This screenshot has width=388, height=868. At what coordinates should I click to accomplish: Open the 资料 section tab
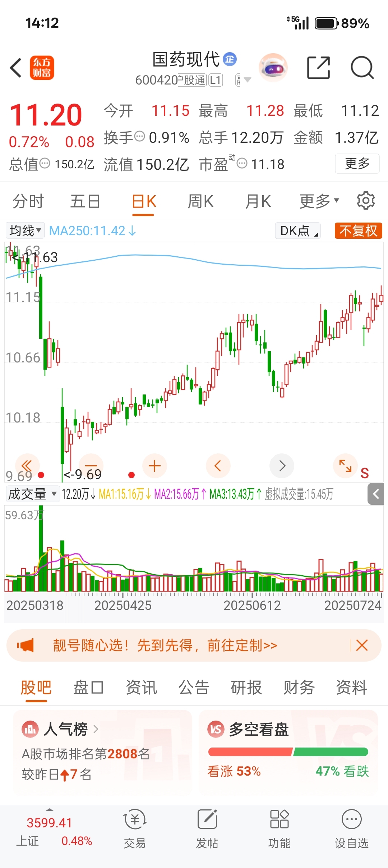tap(351, 687)
